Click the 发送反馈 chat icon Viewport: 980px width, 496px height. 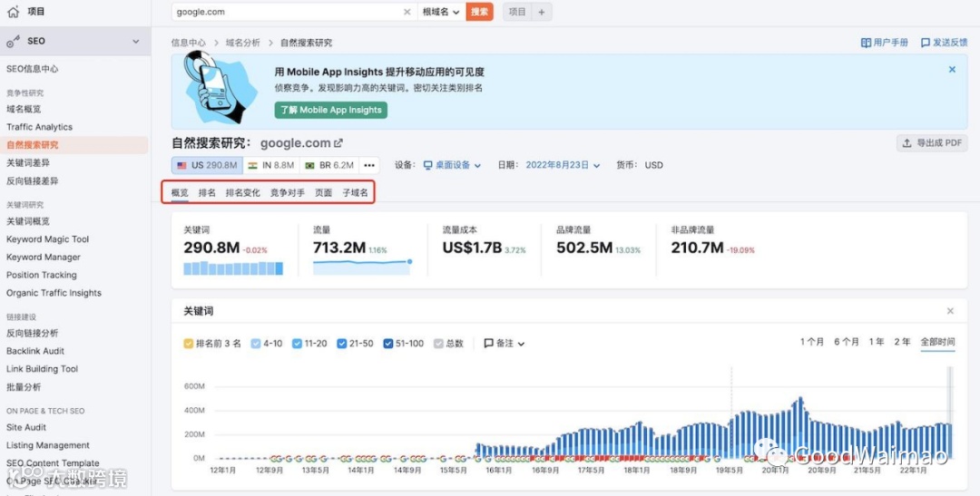925,44
